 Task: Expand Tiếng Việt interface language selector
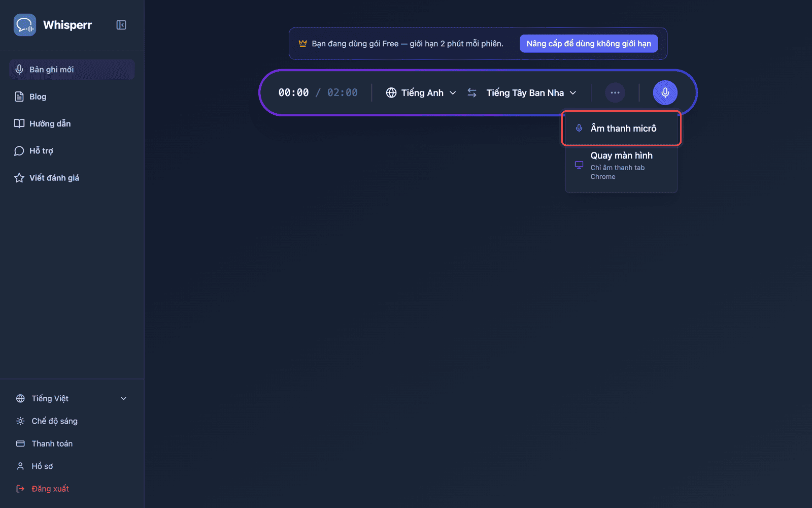[72, 399]
